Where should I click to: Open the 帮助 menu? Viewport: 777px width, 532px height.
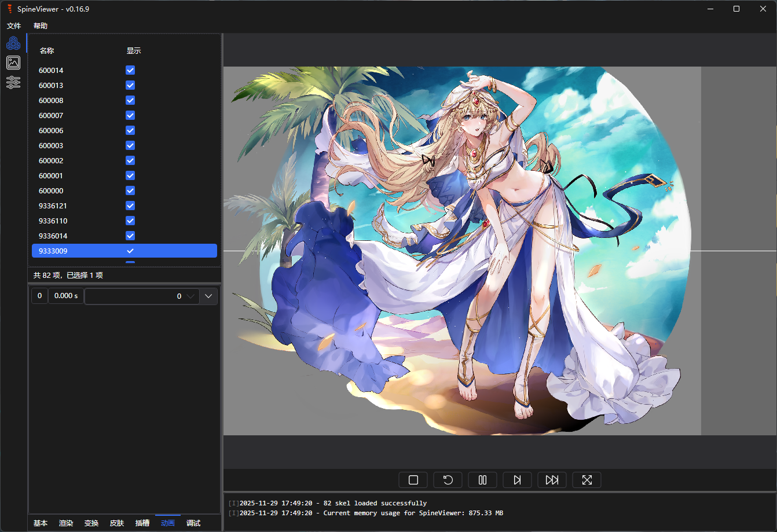(41, 26)
